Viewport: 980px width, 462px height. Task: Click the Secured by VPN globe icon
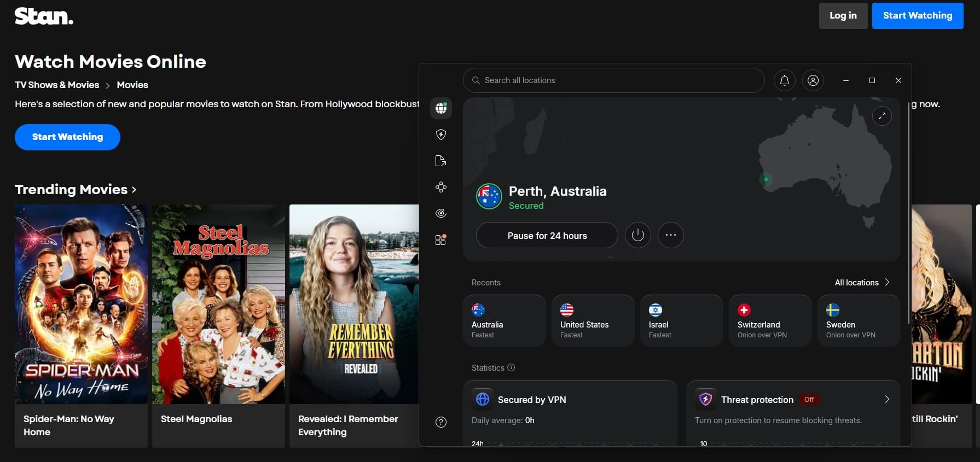tap(483, 399)
